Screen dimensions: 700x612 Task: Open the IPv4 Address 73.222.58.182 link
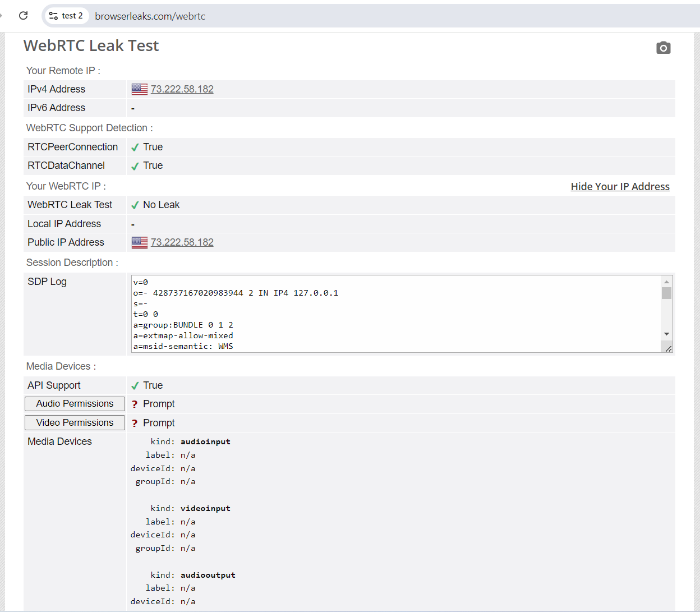point(182,89)
